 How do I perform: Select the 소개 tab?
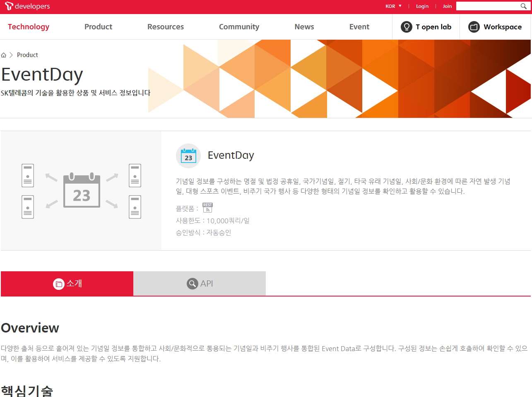[67, 284]
